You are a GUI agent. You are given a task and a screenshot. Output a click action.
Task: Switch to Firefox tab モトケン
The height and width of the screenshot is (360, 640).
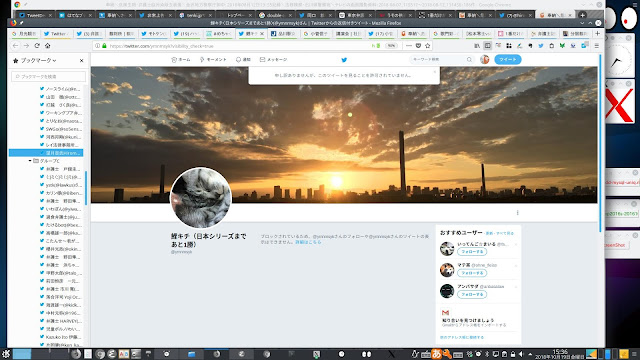coord(154,34)
